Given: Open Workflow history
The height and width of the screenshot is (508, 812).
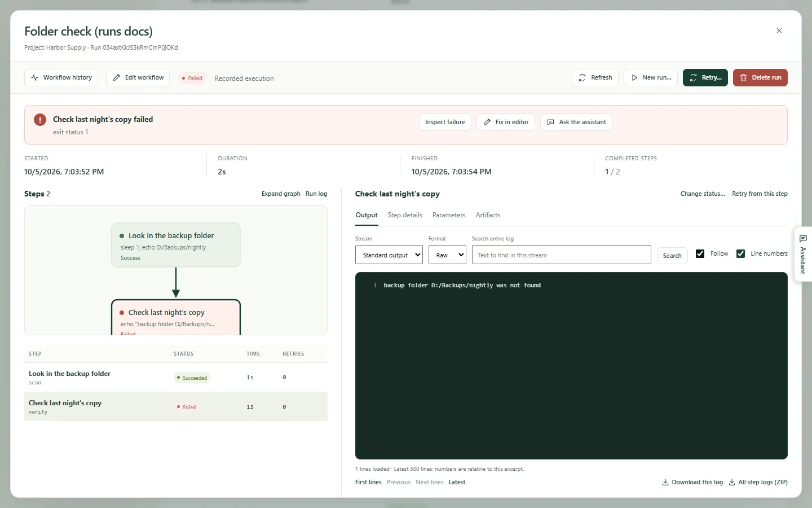Looking at the screenshot, I should point(61,78).
